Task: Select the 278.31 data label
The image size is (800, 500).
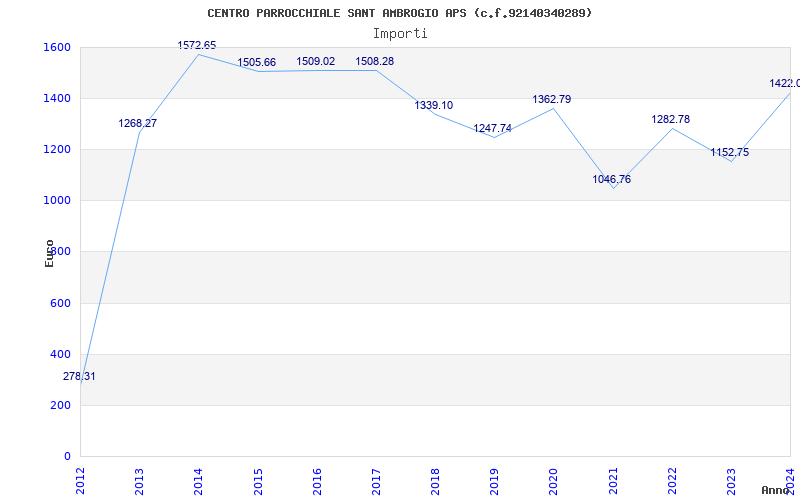Action: tap(79, 377)
